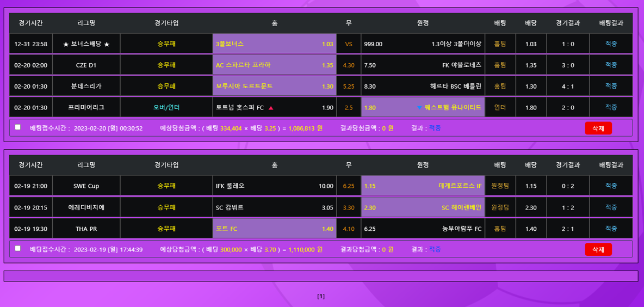Click the blue down arrow beside 웨스트햄 유나이티드
Viewport: 644px width, 307px height.
tap(419, 107)
